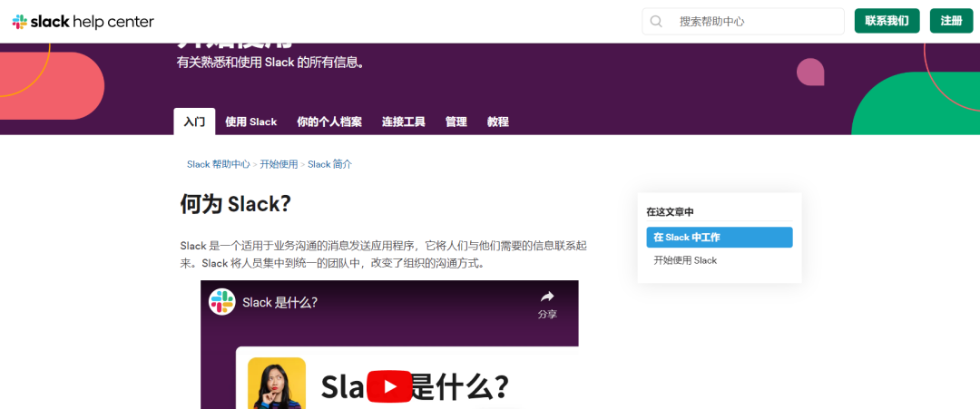Screen dimensions: 980x409
Task: Click the 在这文章中 sidebar heading
Action: (670, 211)
